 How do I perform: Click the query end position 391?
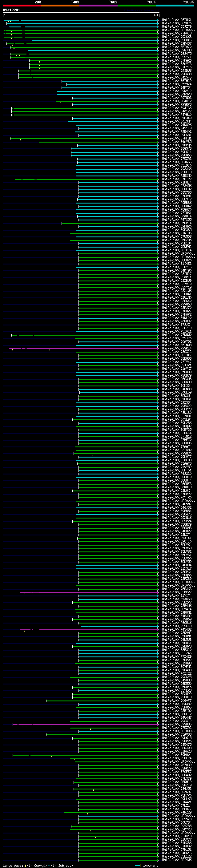pos(155,15)
